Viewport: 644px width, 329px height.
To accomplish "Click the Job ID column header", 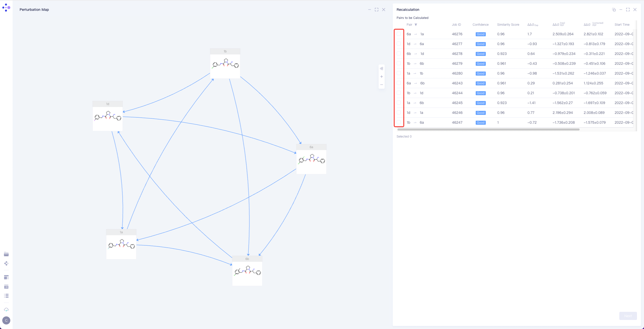I will (456, 25).
